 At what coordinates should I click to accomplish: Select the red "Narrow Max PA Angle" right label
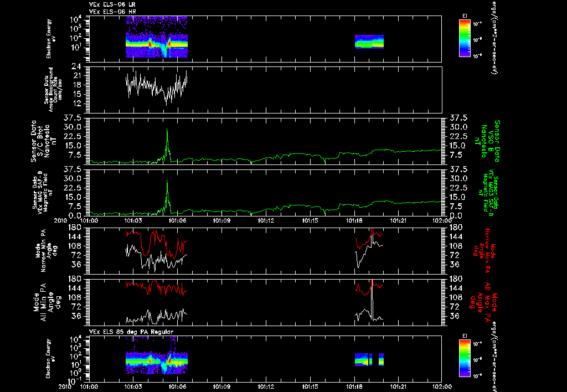484,250
